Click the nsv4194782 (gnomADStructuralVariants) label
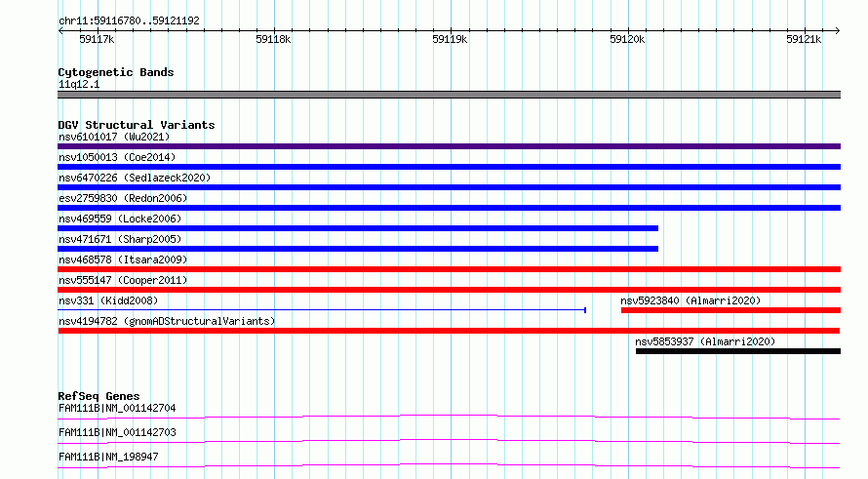Viewport: 868px width, 479px height. tap(167, 321)
